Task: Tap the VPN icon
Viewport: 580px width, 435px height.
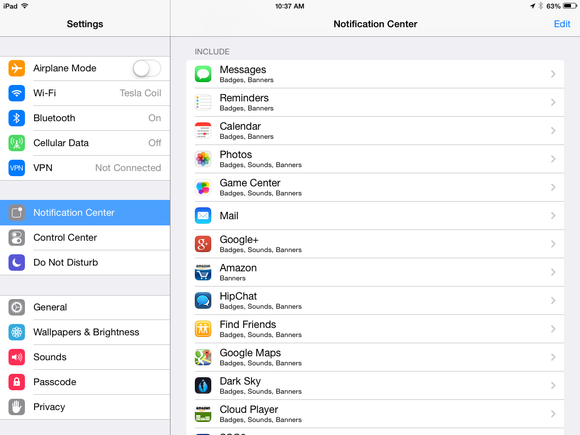Action: 17,168
